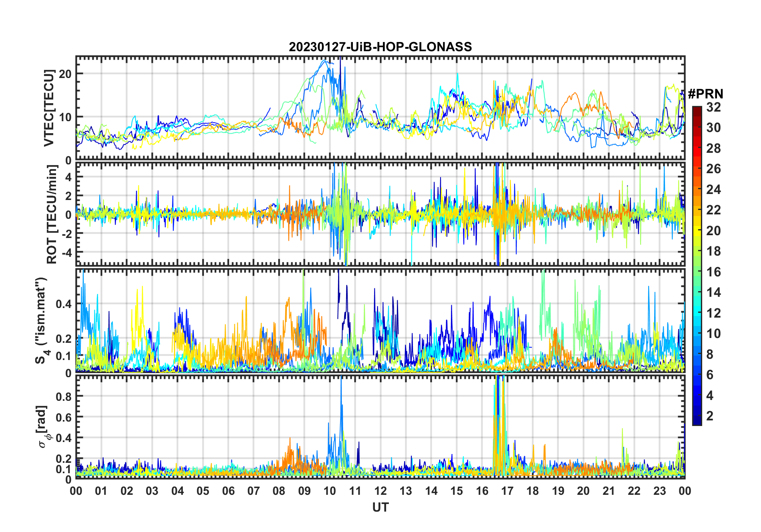Image resolution: width=761 pixels, height=532 pixels.
Task: Select the x-axis tick label 13
Action: coord(406,491)
